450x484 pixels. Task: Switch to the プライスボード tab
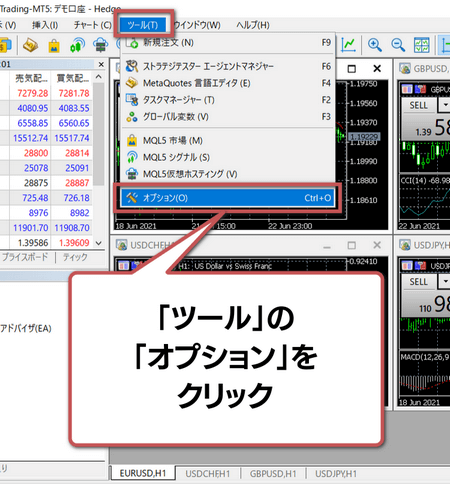[x=25, y=257]
